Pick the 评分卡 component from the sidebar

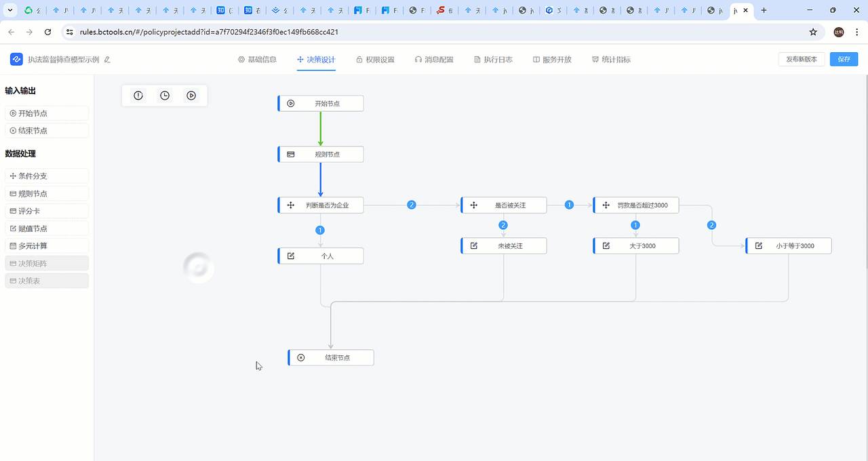[47, 212]
